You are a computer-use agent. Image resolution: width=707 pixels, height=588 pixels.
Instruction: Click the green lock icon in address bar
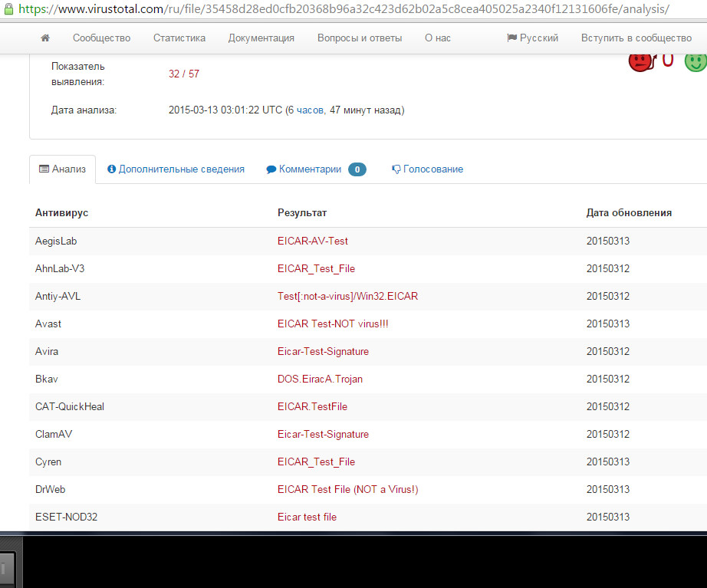pos(8,9)
